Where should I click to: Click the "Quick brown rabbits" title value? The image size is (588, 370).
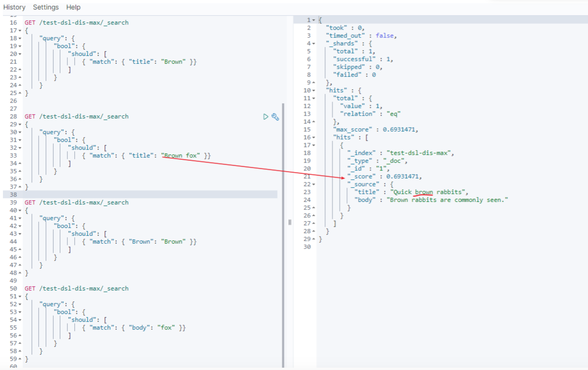click(x=428, y=192)
